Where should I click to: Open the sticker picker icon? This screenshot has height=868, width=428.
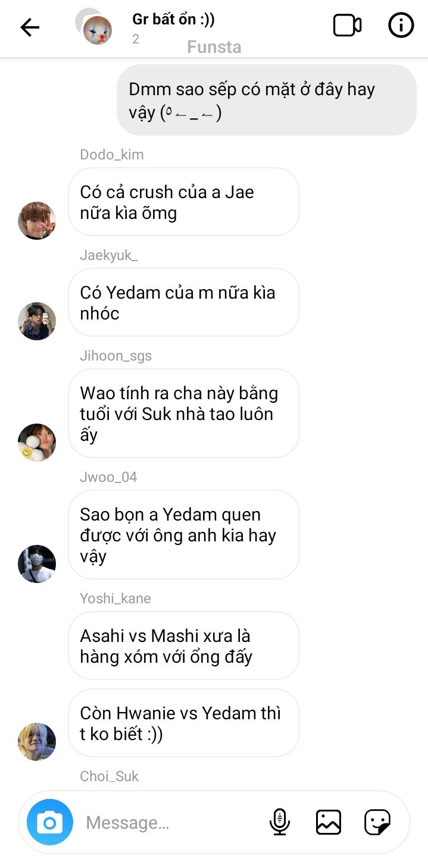click(x=377, y=822)
